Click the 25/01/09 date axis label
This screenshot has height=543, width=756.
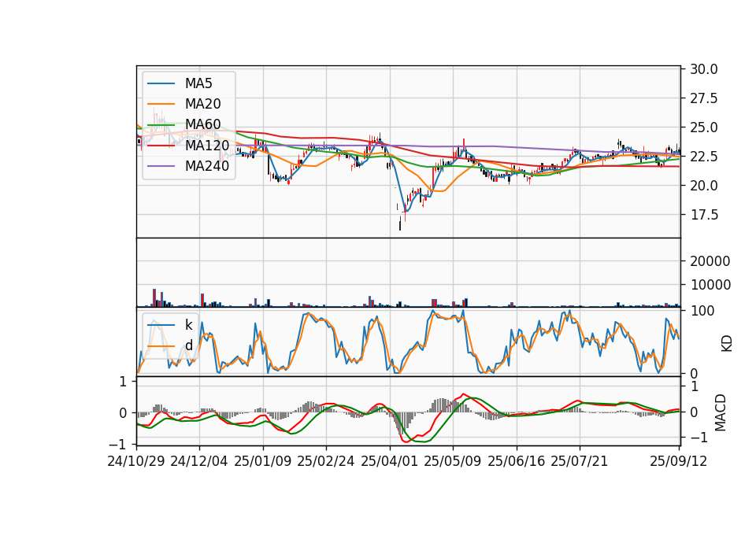click(x=263, y=461)
